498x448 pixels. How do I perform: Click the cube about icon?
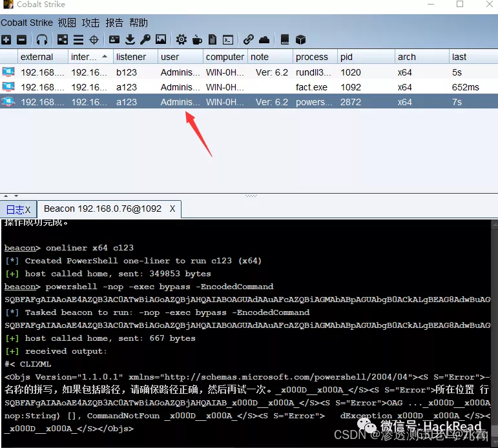(300, 39)
